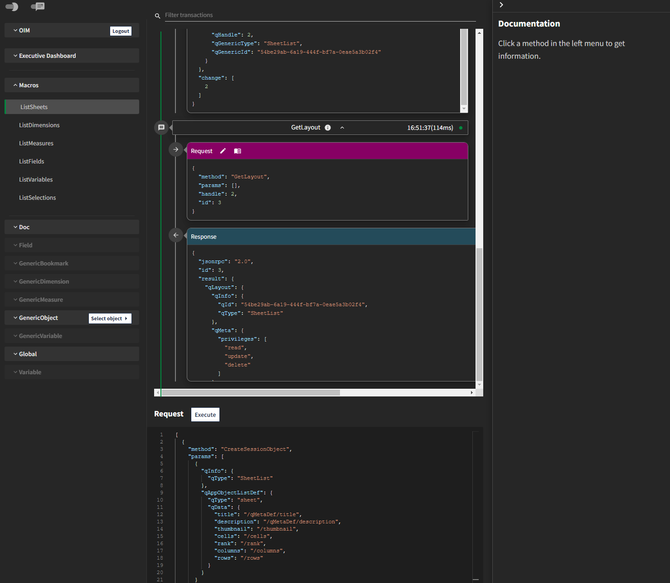The height and width of the screenshot is (583, 670).
Task: Select ListDimensions macro
Action: pos(39,125)
